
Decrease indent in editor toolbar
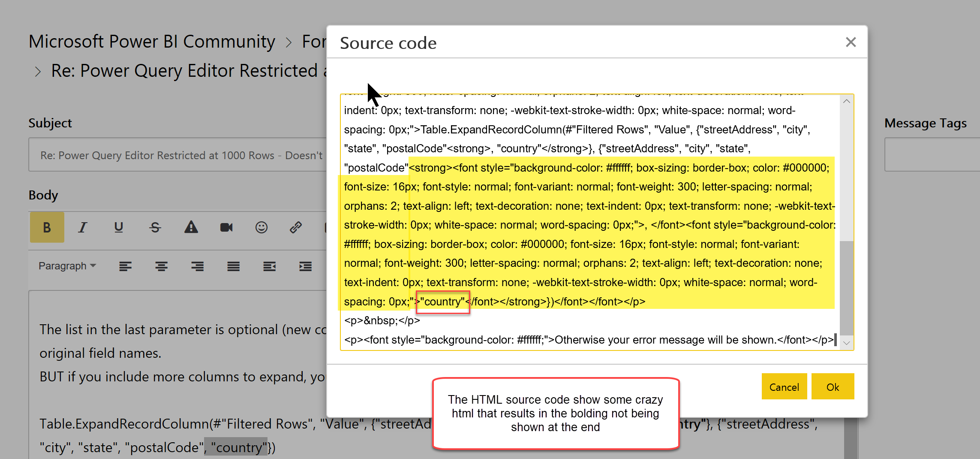pos(270,266)
